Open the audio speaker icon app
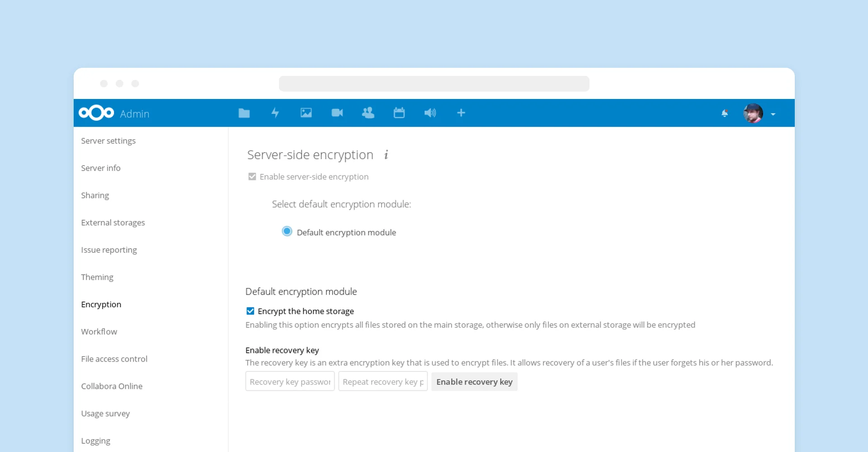Image resolution: width=868 pixels, height=452 pixels. tap(430, 113)
